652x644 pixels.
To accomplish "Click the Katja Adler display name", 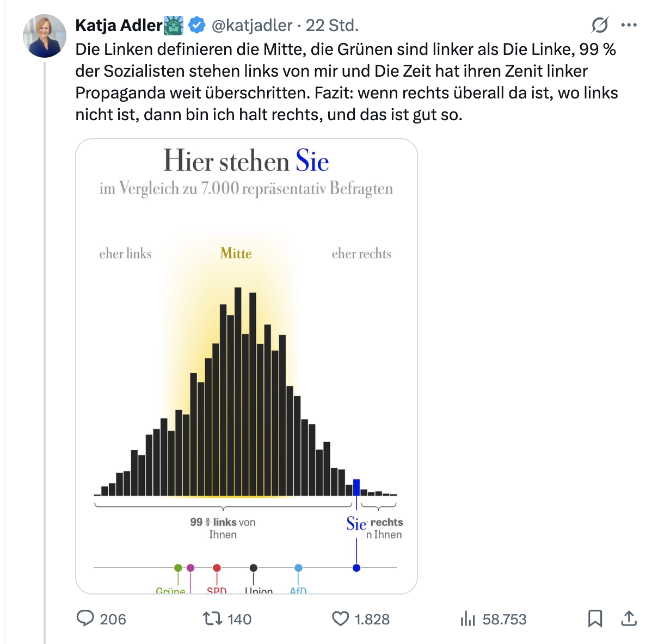I will tap(119, 25).
